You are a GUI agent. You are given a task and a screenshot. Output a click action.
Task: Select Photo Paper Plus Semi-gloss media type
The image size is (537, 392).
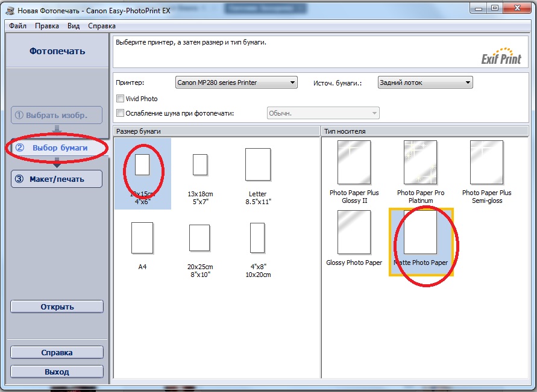point(486,163)
